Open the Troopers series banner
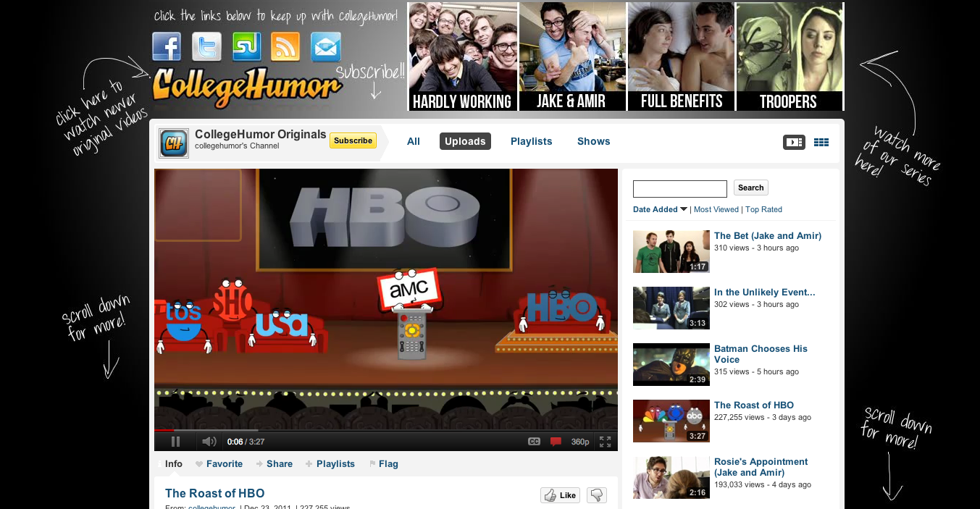This screenshot has height=509, width=980. pos(790,56)
